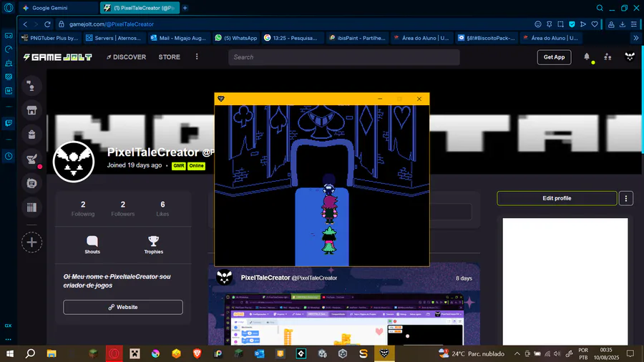644x362 pixels.
Task: Click the pinboard pin icon in address bar
Action: point(549,24)
